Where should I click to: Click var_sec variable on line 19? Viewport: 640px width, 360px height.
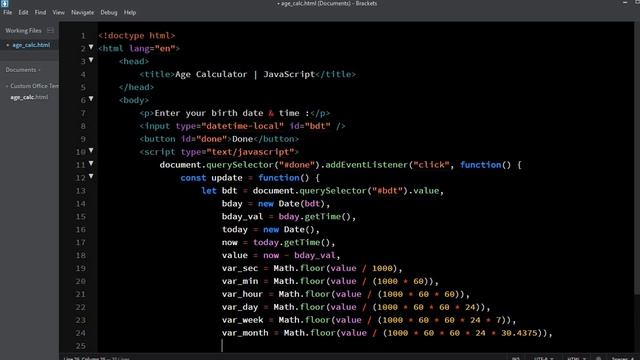(x=240, y=268)
